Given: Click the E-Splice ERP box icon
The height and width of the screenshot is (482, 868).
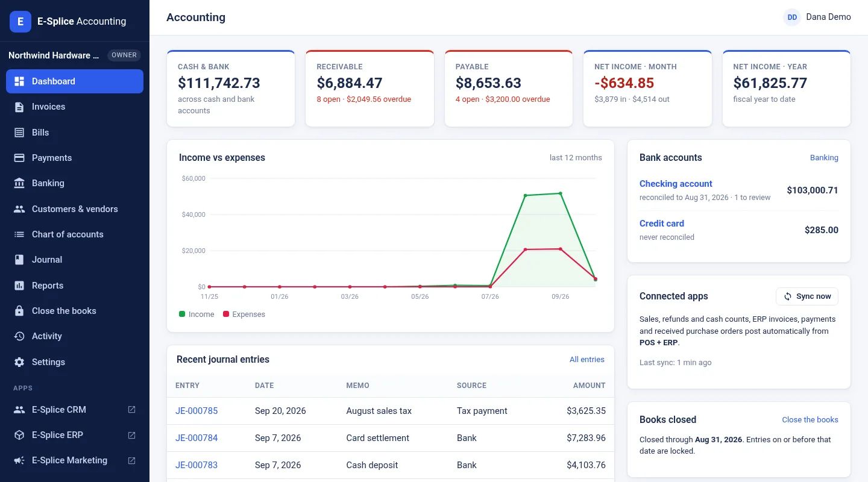Looking at the screenshot, I should (19, 435).
